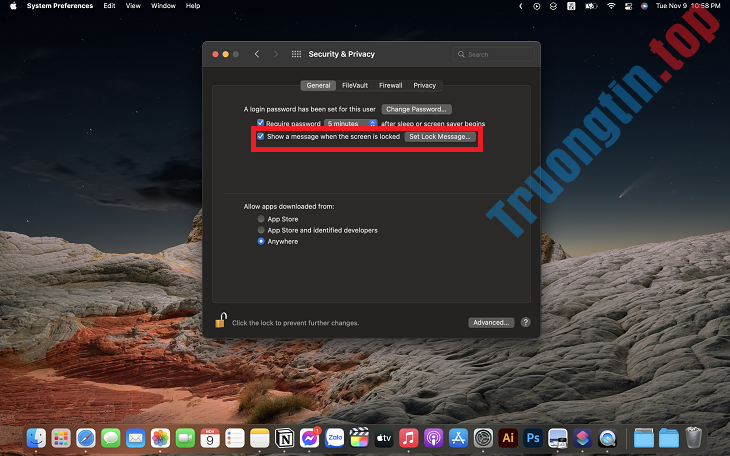
Task: Launch Notion from the dock
Action: 284,438
